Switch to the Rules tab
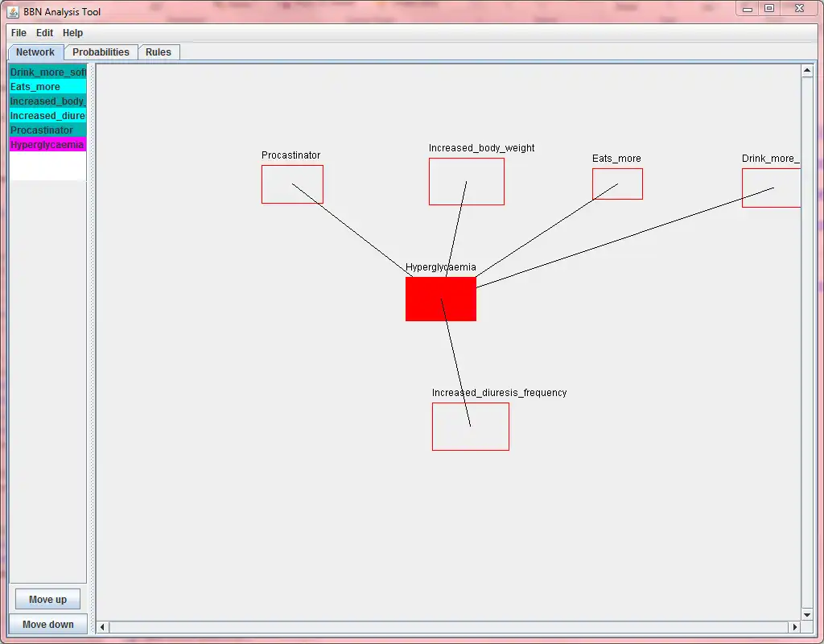 (x=159, y=52)
